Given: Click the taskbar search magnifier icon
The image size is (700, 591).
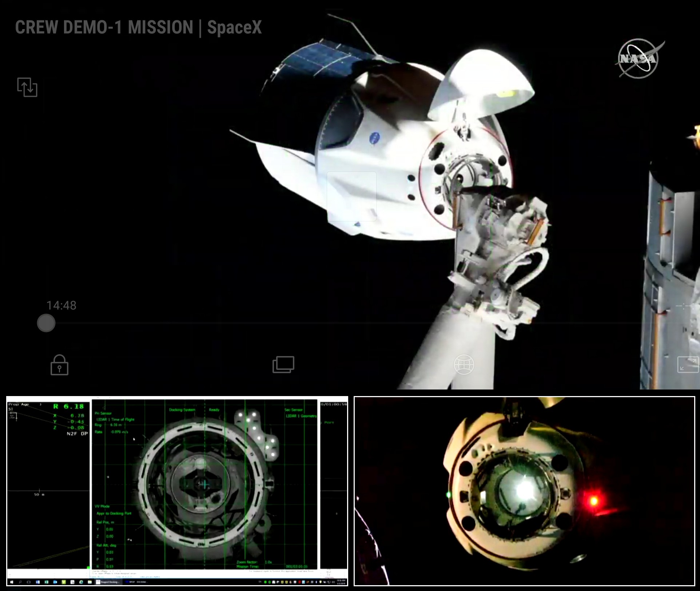Looking at the screenshot, I should point(20,582).
